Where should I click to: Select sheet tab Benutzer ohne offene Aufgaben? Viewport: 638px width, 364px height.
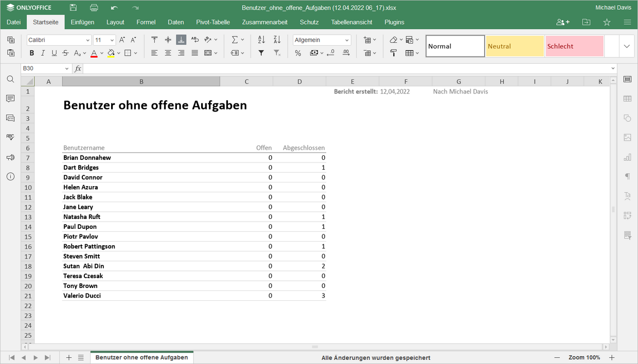point(141,357)
